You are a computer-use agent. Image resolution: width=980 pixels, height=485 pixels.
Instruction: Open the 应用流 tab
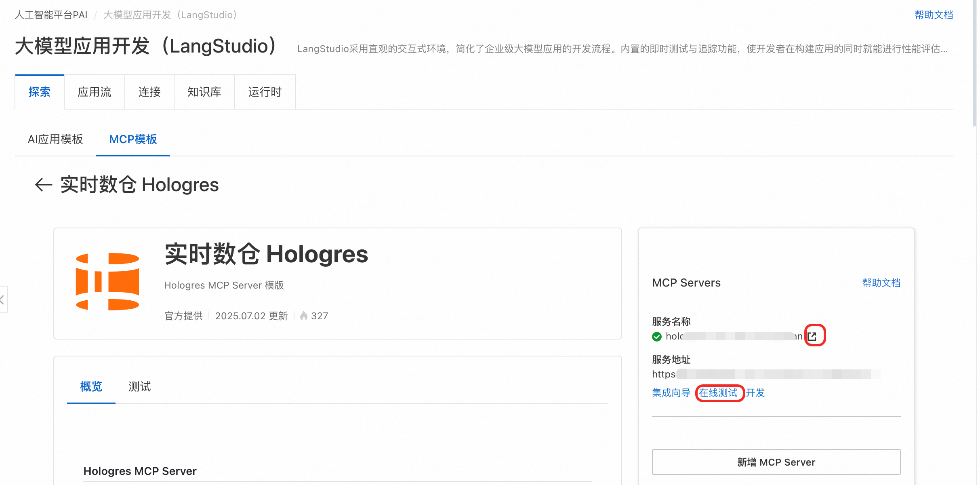tap(95, 92)
